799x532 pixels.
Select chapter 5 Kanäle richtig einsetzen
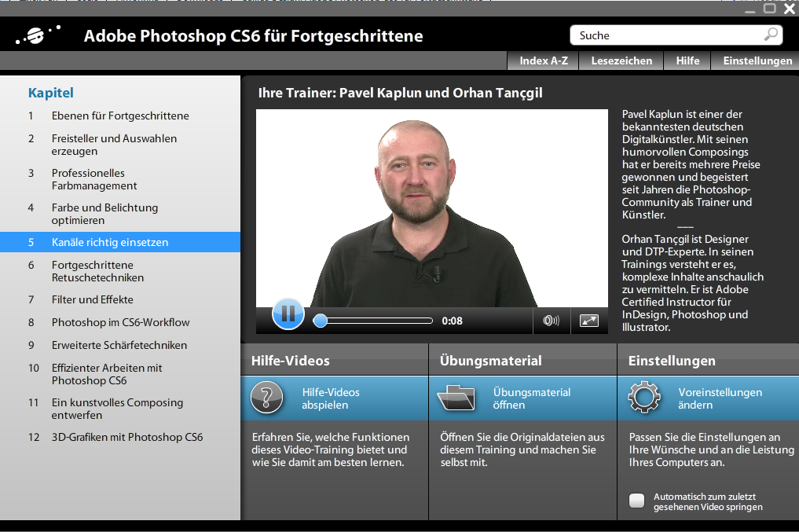pos(120,242)
